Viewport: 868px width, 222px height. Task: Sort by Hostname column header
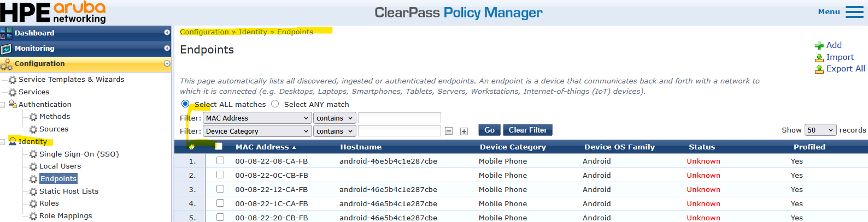[361, 147]
